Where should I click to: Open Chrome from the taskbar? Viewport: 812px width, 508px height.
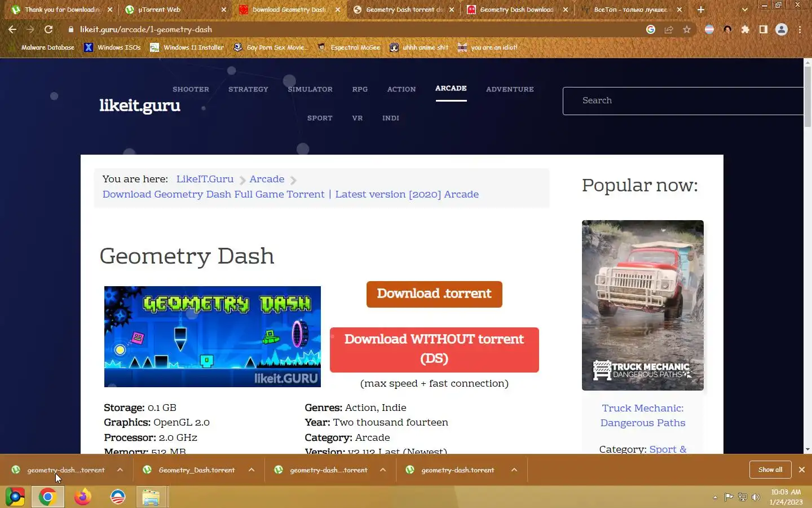(x=47, y=497)
